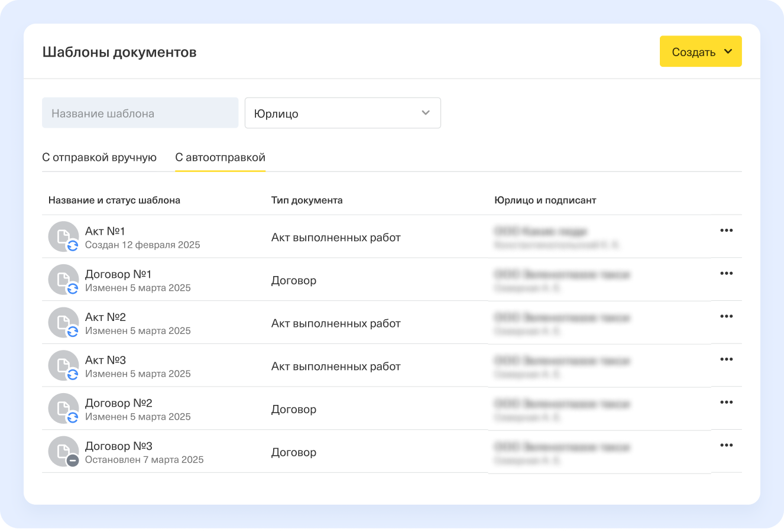Focus the Название шаблона search field
The height and width of the screenshot is (532, 784).
140,113
